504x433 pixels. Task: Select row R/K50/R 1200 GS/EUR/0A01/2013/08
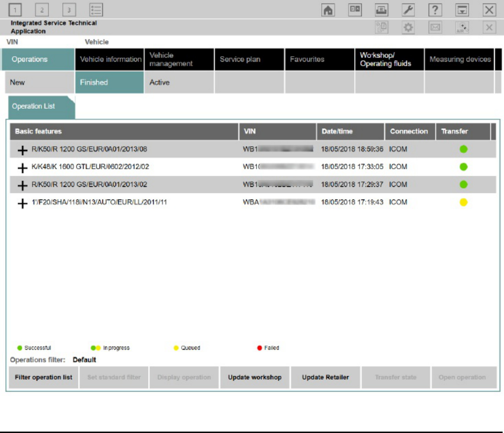point(253,149)
